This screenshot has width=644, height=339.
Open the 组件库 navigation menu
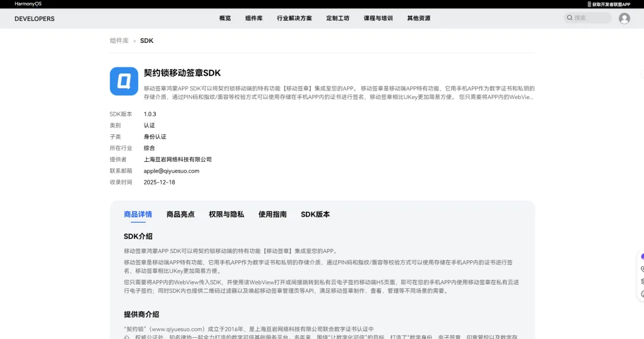254,18
